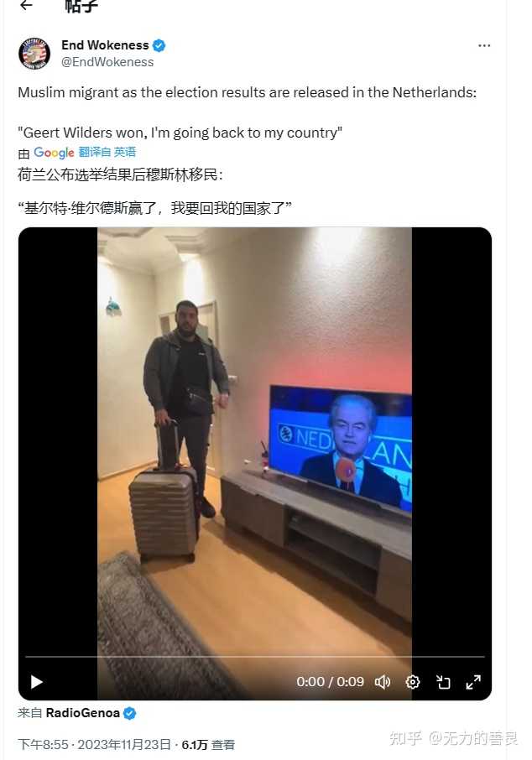Open the RadioGenoa source link

coord(82,713)
